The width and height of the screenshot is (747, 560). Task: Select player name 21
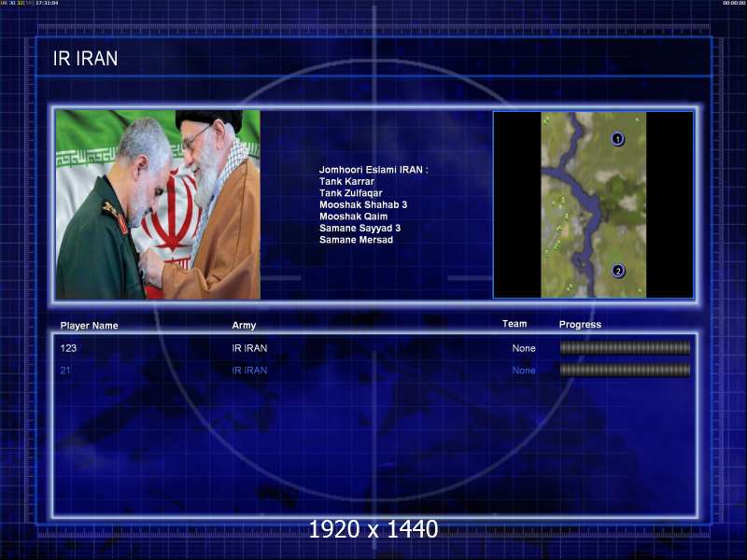[65, 370]
